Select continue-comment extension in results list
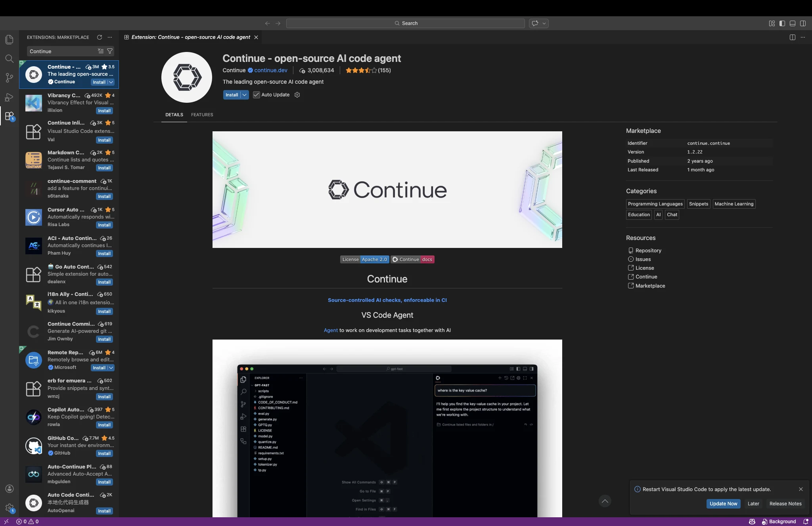 [69, 188]
